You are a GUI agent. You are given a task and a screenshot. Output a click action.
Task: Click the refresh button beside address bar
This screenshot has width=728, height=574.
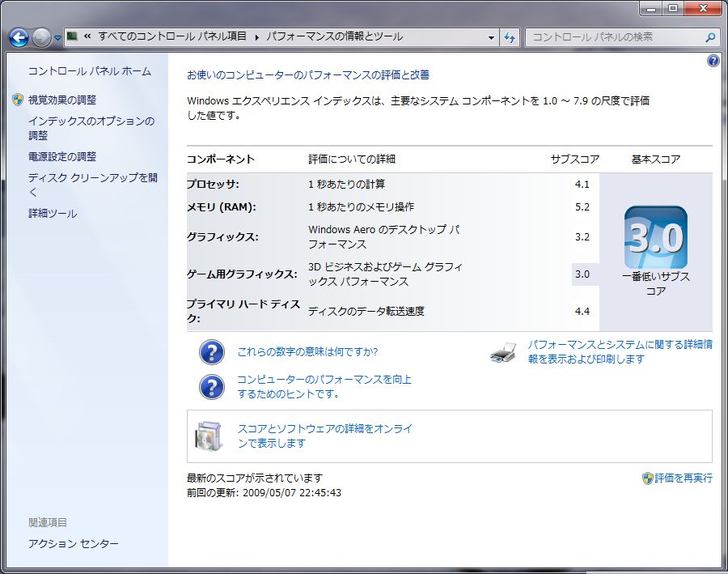pos(510,38)
